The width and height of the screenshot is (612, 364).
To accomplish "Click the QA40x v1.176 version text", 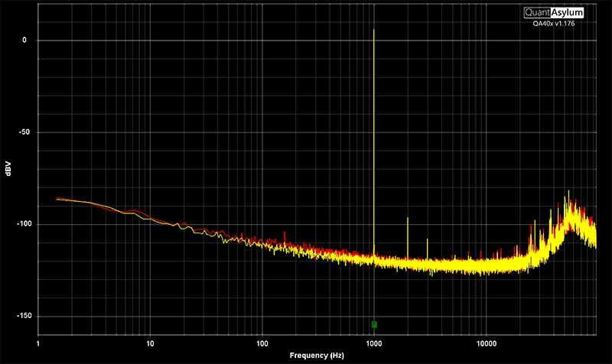I will 553,24.
